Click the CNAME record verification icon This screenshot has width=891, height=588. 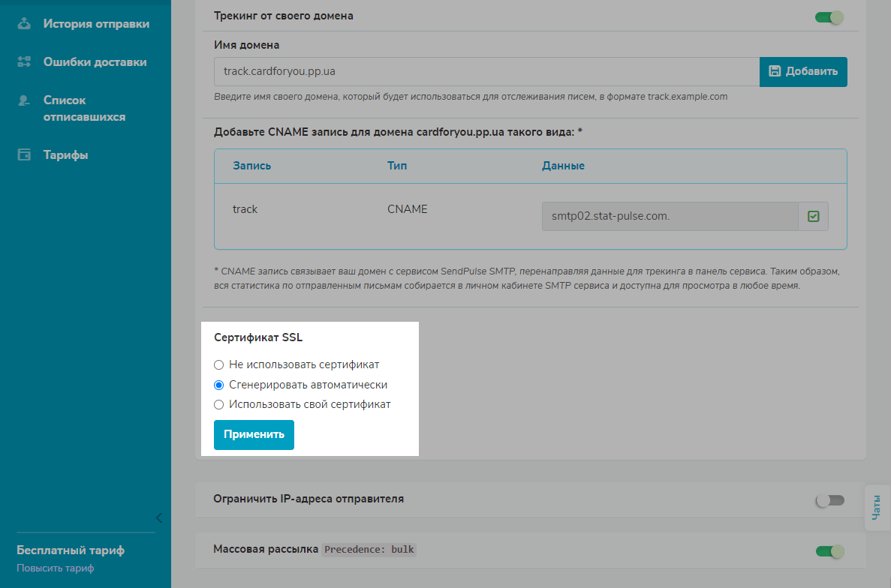coord(813,217)
